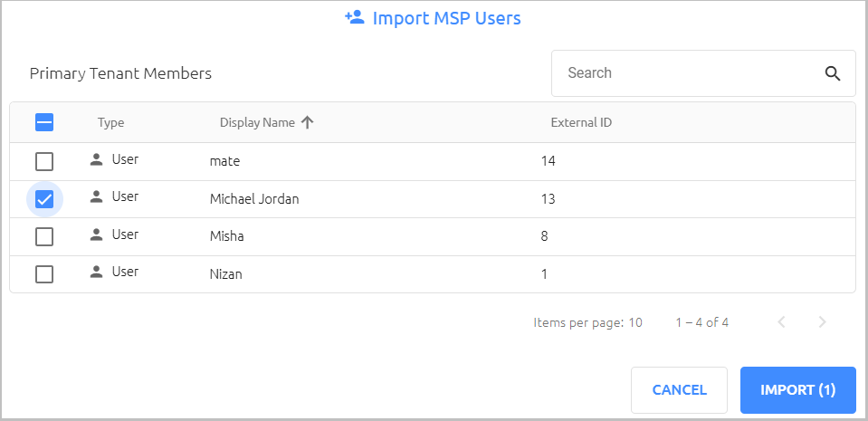Toggle the select-all header checkbox
The image size is (868, 421).
click(44, 122)
